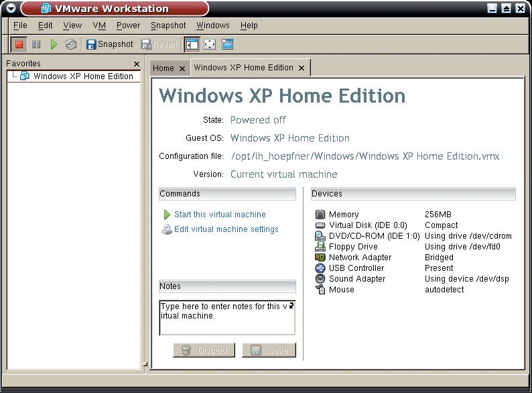Close the Windows XP Home Edition tab
Viewport: 532px width, 393px height.
[x=302, y=68]
